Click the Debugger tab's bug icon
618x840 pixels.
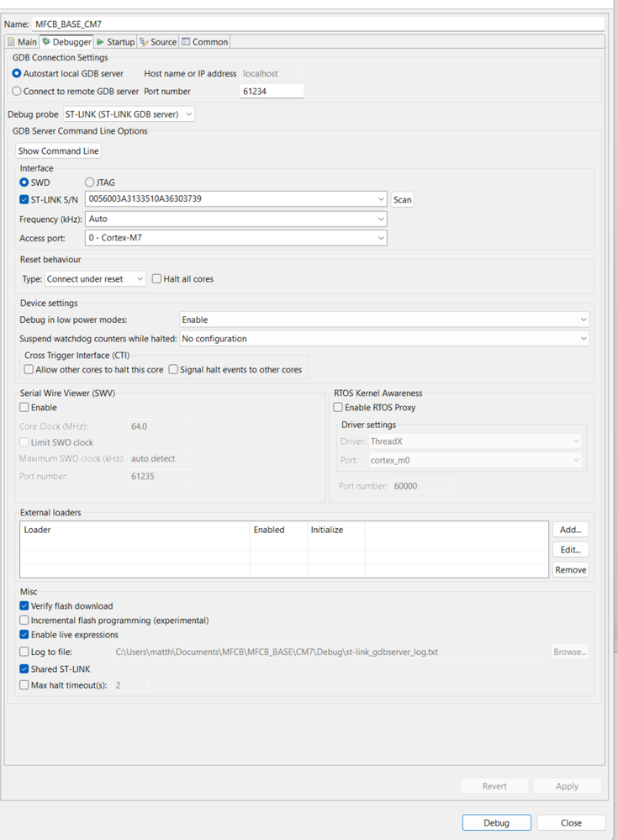[x=45, y=41]
